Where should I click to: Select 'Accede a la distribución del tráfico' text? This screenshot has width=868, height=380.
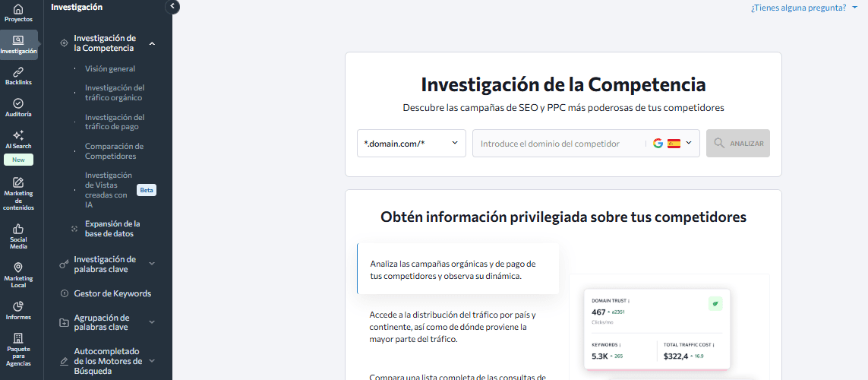(x=453, y=327)
